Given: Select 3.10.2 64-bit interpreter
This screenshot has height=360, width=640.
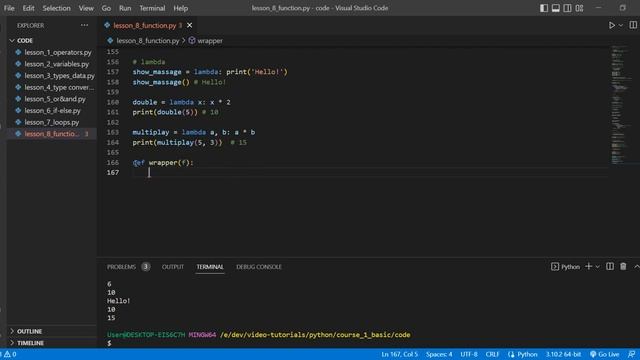Looking at the screenshot, I should click(563, 354).
